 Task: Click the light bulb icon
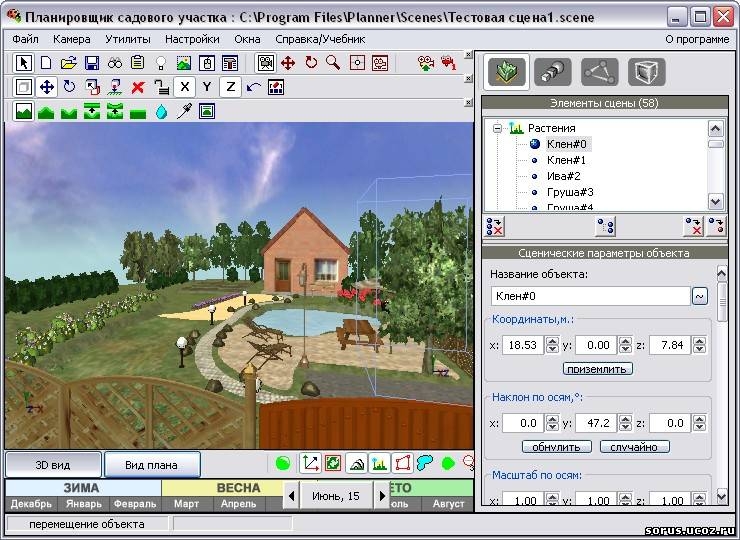(x=161, y=63)
